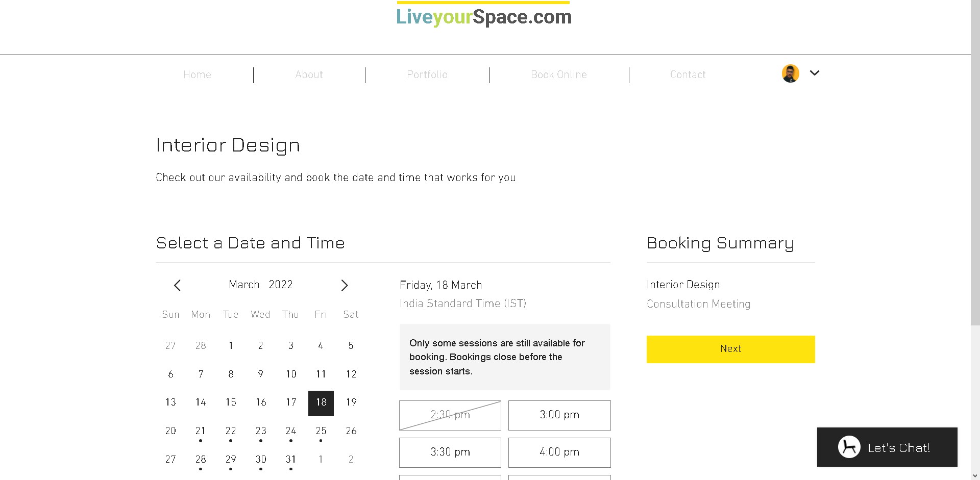Go to previous month with the left arrow
980x480 pixels.
177,285
